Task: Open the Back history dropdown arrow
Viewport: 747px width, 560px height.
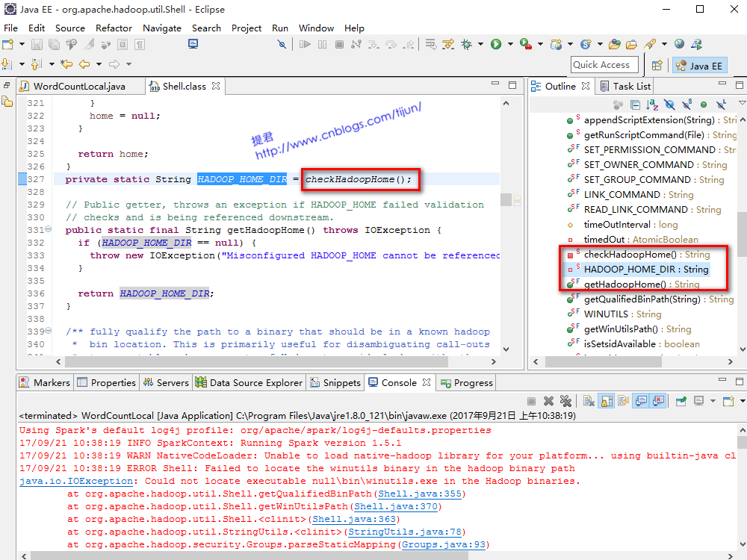Action: click(x=99, y=63)
